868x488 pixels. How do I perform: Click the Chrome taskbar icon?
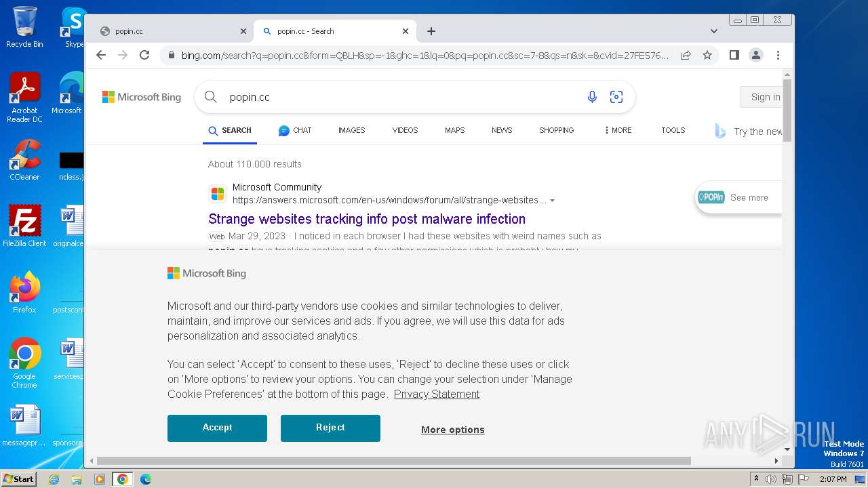point(123,479)
